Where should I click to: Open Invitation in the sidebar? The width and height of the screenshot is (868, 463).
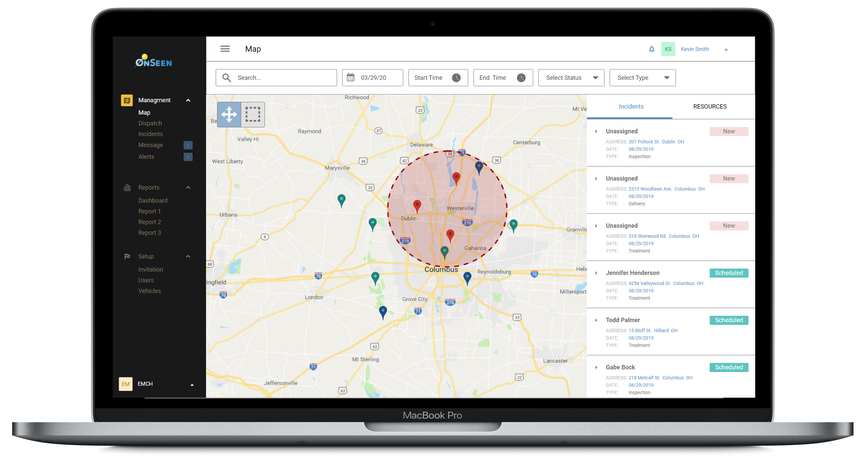pos(150,269)
